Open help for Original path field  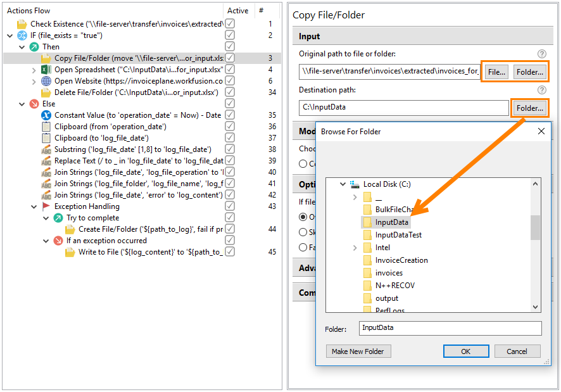coord(541,54)
